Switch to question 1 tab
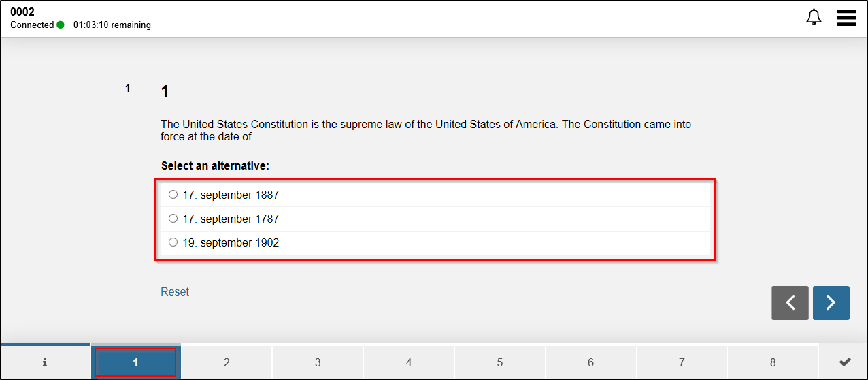Screen dimensions: 868x380 coord(135,362)
